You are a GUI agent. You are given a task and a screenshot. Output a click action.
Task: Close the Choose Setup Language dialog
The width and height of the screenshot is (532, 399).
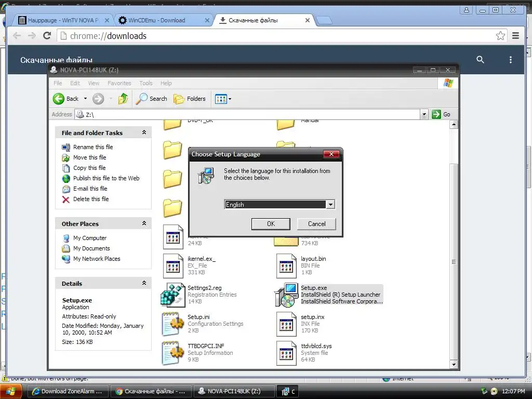331,154
